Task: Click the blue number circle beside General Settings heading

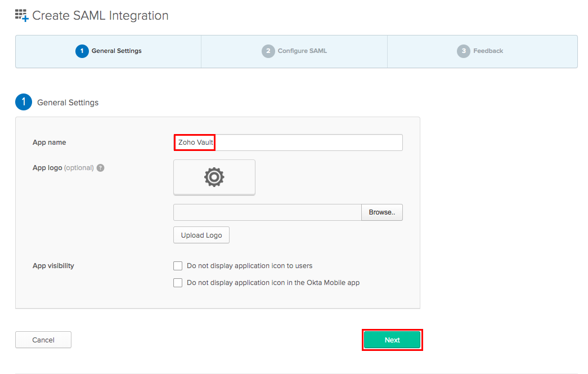Action: point(24,103)
